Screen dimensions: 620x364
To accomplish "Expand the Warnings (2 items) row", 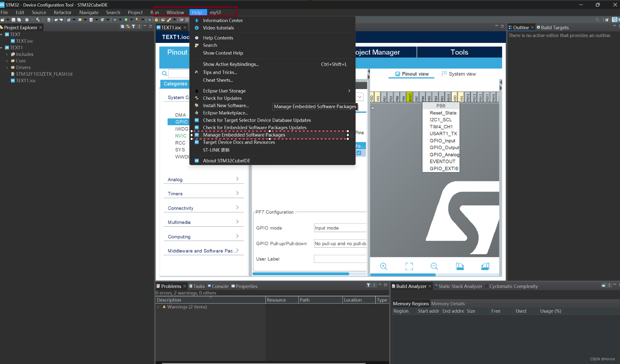I will pos(158,307).
